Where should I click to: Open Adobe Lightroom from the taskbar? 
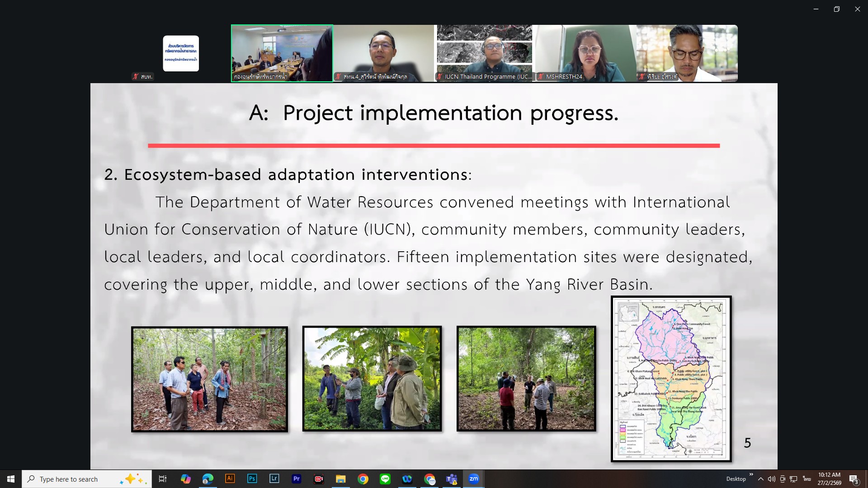pyautogui.click(x=274, y=479)
